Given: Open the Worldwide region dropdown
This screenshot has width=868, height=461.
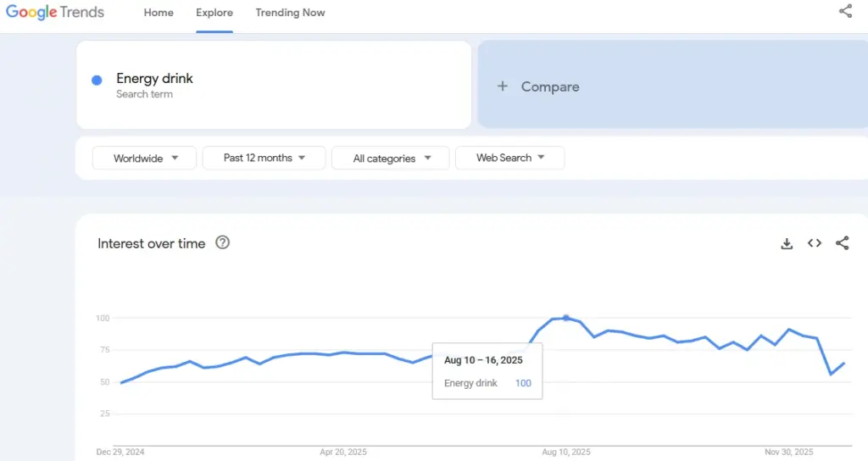Looking at the screenshot, I should [x=144, y=158].
